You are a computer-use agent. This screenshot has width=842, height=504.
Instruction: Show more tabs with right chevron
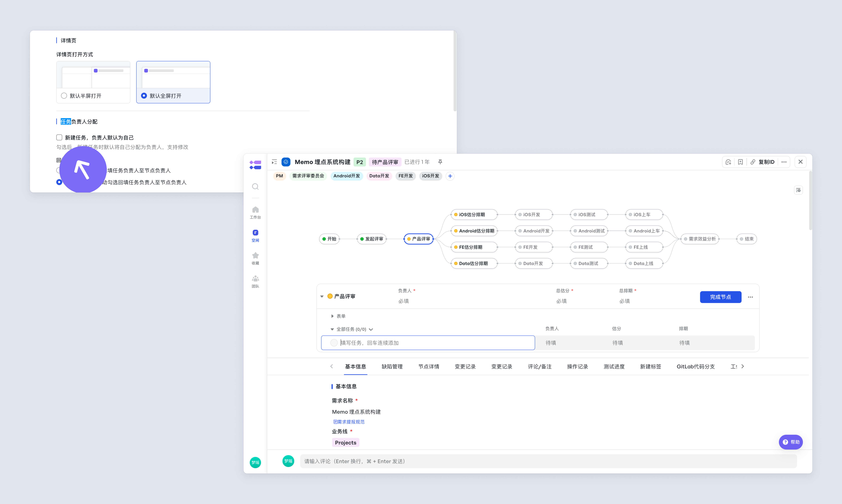coord(743,366)
